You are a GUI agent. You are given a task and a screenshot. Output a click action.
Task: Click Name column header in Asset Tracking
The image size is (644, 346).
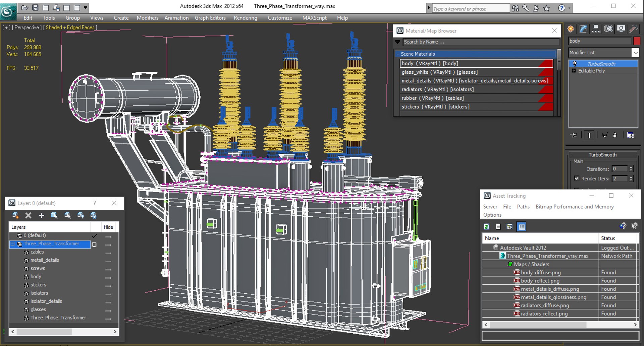[x=540, y=238]
